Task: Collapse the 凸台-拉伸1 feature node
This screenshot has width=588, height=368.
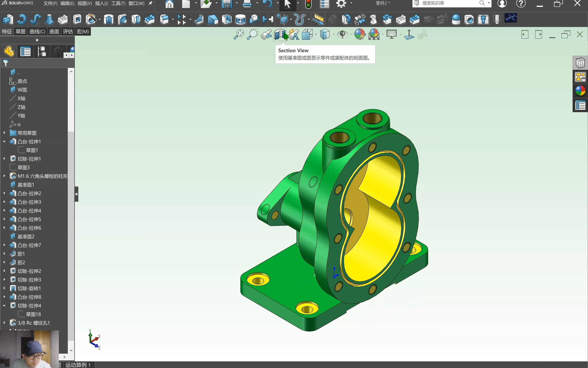Action: point(4,141)
